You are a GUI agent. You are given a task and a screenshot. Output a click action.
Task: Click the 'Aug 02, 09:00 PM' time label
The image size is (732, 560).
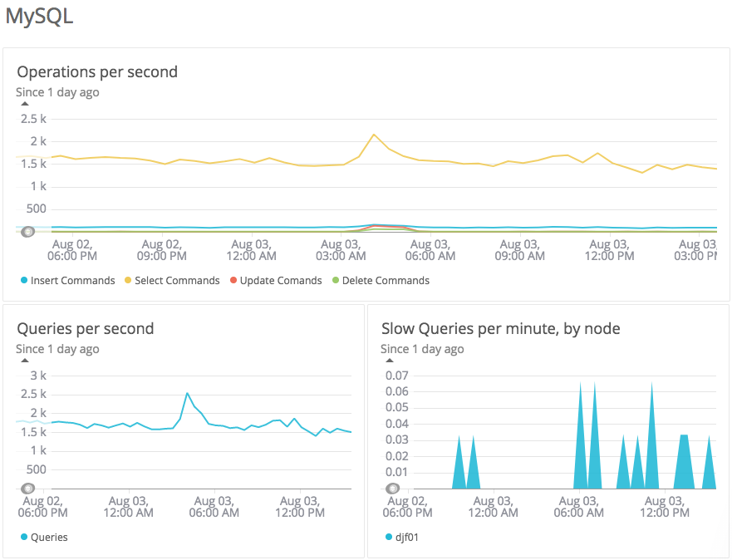click(161, 250)
